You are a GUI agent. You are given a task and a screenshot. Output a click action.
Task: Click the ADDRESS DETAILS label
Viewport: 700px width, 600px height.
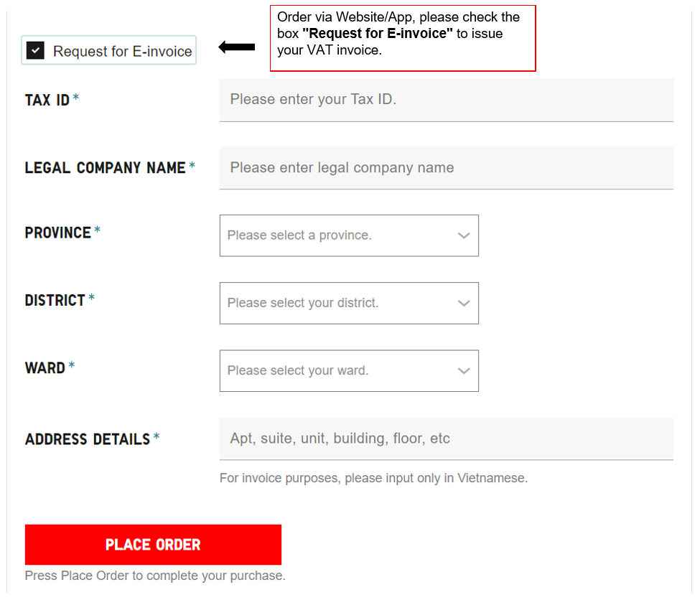pyautogui.click(x=88, y=439)
